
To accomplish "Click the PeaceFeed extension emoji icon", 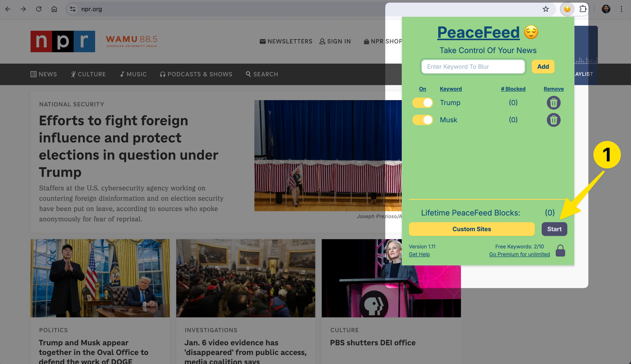I will click(x=567, y=9).
